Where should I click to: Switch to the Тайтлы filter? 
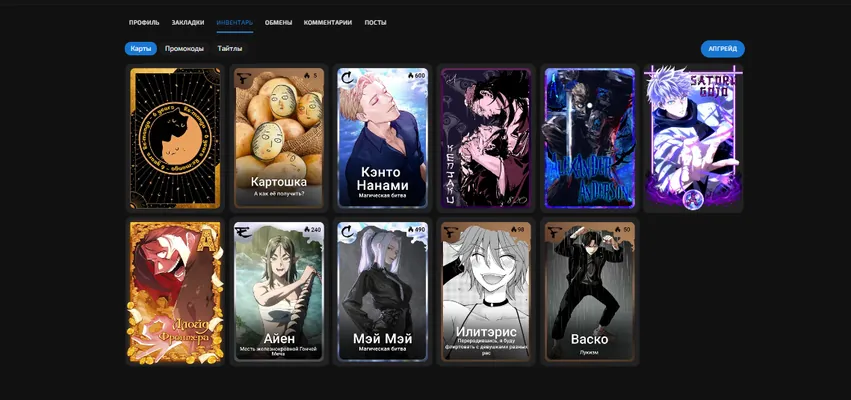(230, 49)
